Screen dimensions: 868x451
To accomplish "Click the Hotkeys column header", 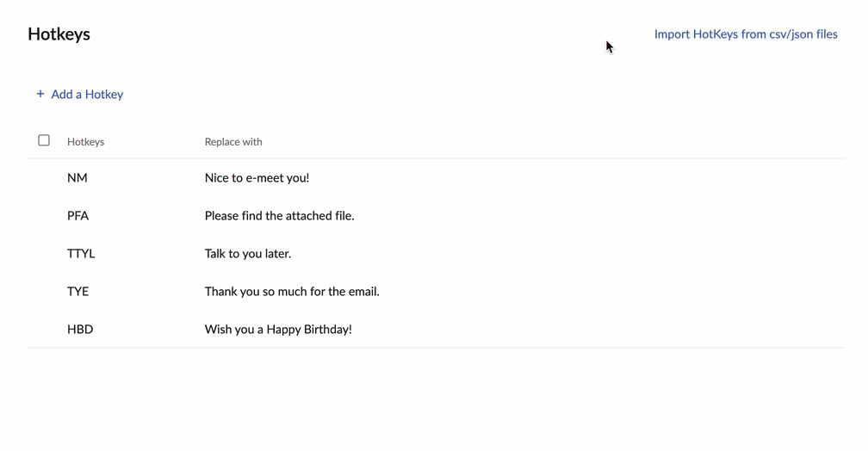I will coord(85,142).
